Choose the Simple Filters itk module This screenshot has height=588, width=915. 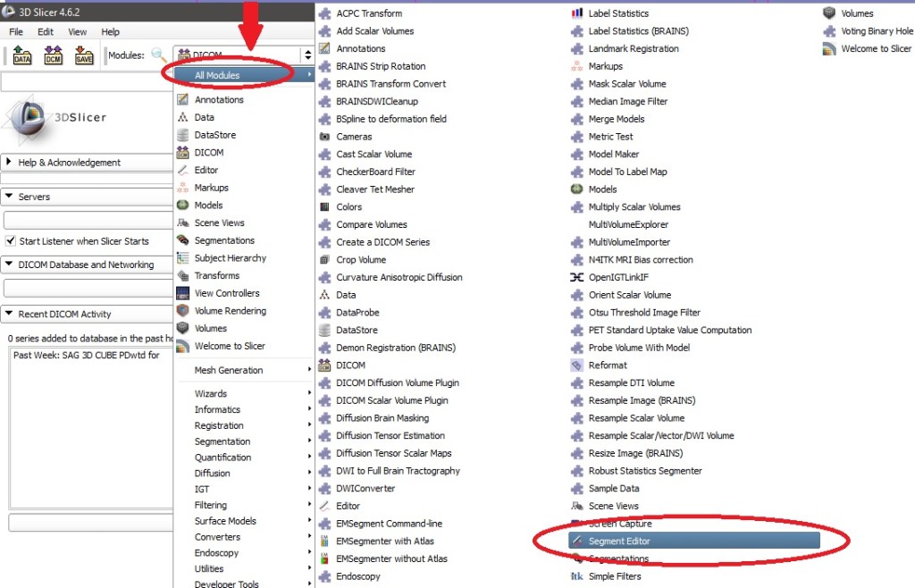614,576
